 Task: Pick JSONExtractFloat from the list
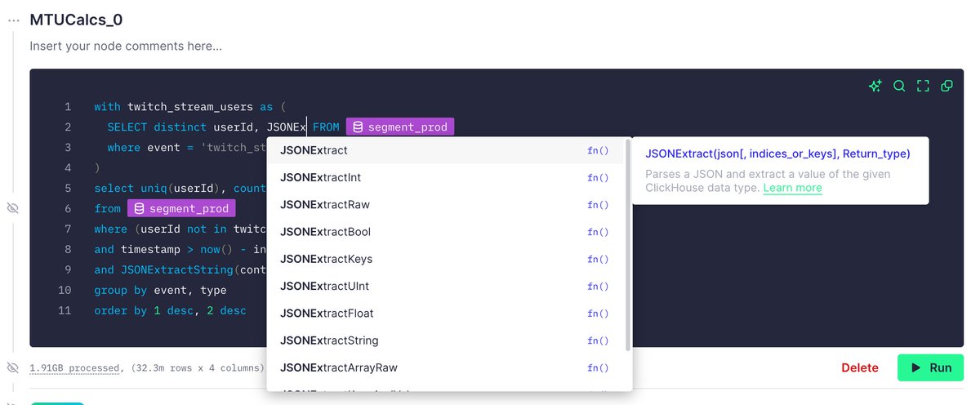coord(447,313)
